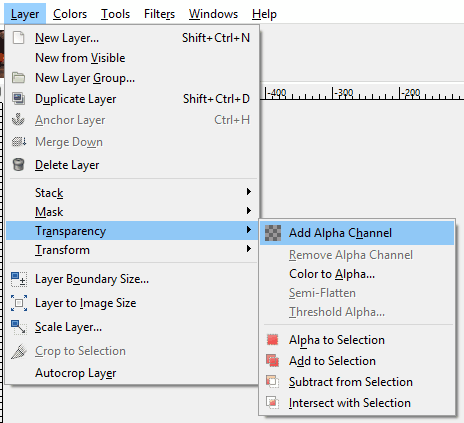Click the Add to Selection icon
The height and width of the screenshot is (423, 464).
[x=273, y=361]
